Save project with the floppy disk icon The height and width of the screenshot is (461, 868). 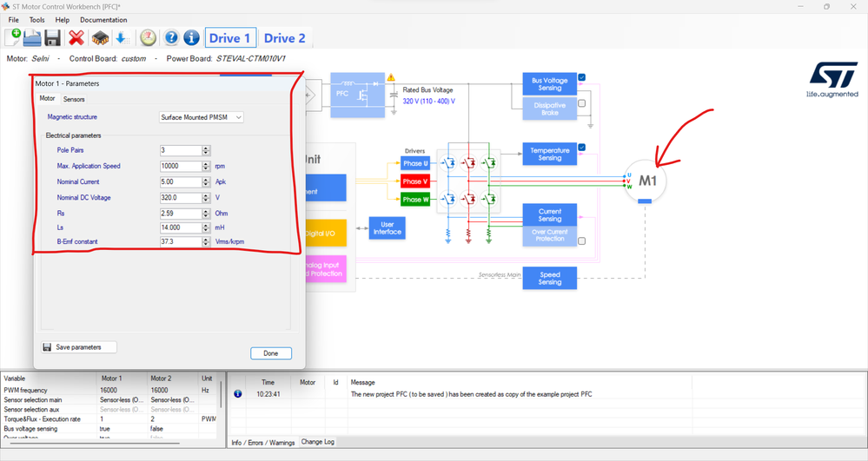tap(53, 37)
